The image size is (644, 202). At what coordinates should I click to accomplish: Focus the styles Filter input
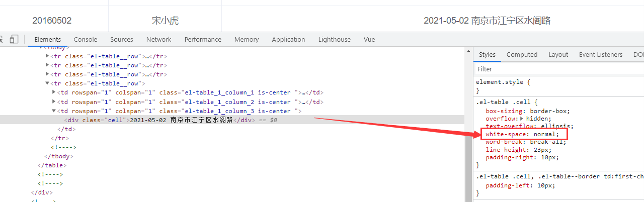click(558, 69)
